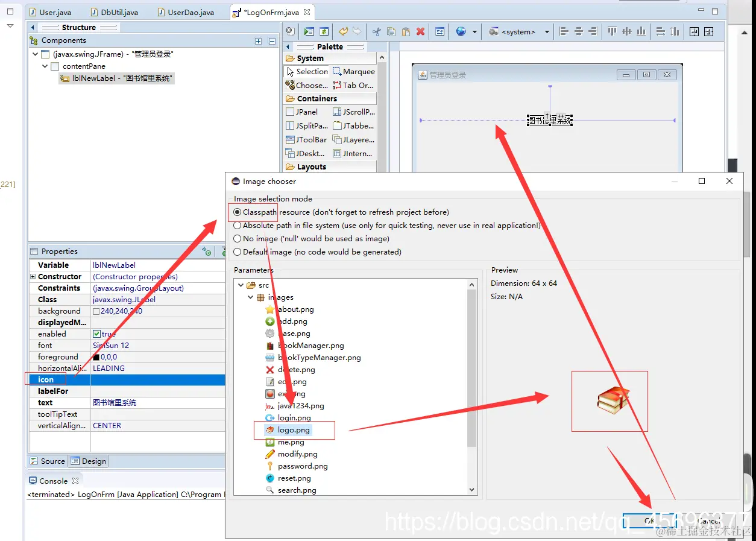Viewport: 756px width, 541px height.
Task: Open dropdown arrow beside the globe icon
Action: pos(475,32)
